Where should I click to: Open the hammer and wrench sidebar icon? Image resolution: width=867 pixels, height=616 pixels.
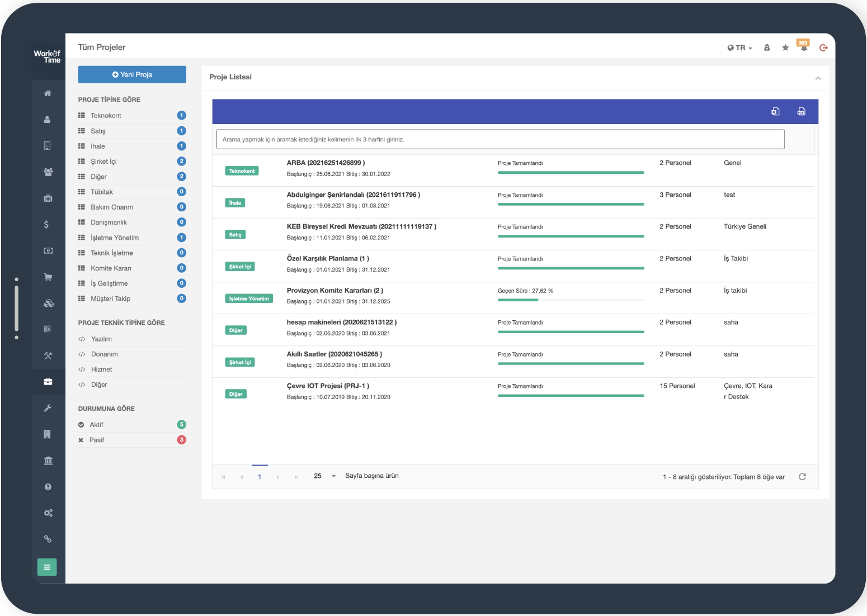[x=48, y=355]
